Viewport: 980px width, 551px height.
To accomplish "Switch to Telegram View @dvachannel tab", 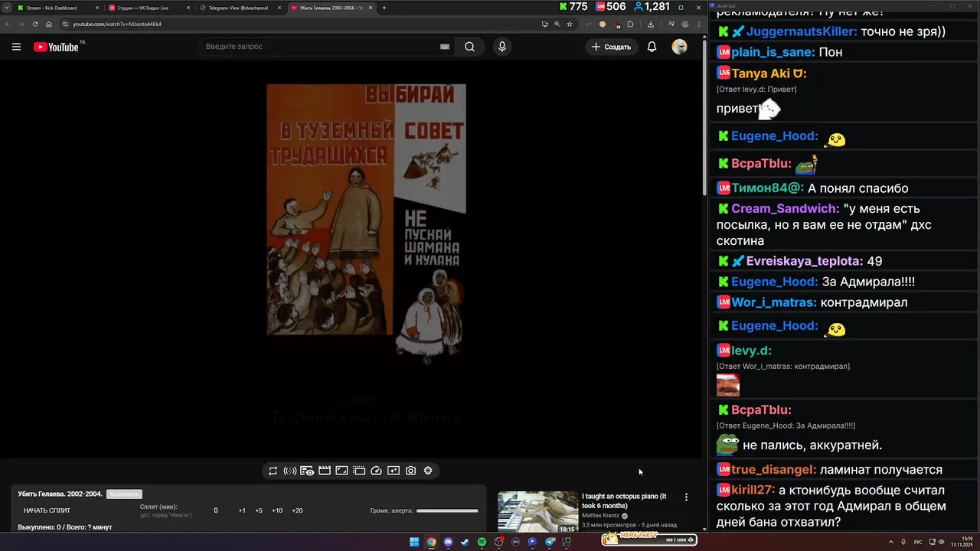I will tap(240, 8).
